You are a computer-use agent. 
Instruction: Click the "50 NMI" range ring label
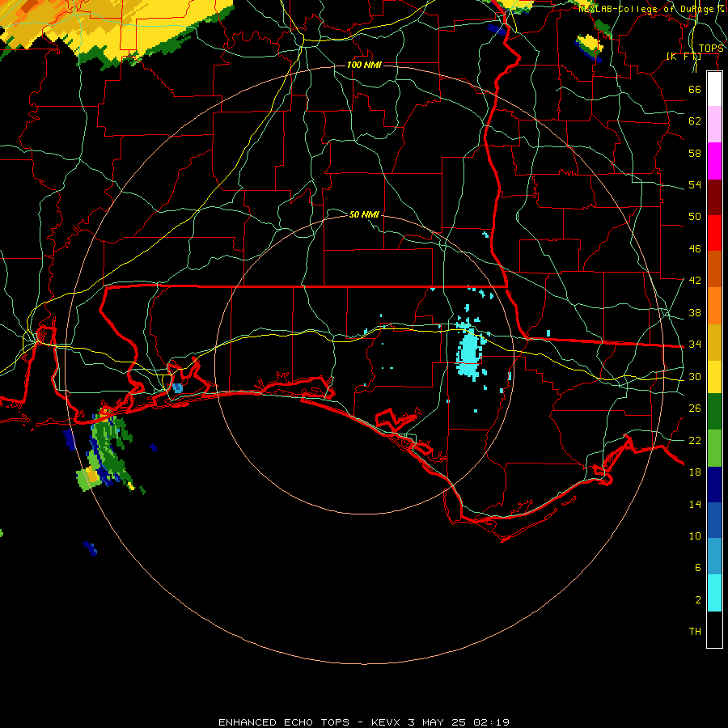click(364, 214)
